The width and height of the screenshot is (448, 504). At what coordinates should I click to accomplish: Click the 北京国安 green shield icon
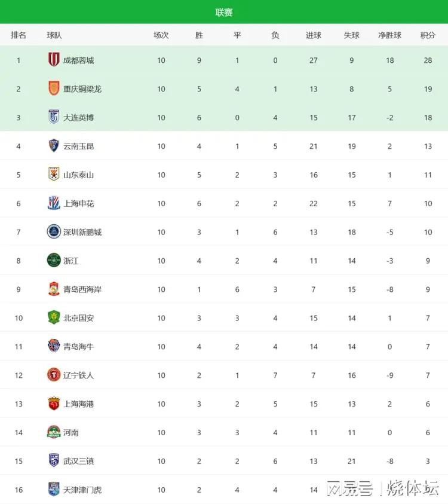click(54, 317)
